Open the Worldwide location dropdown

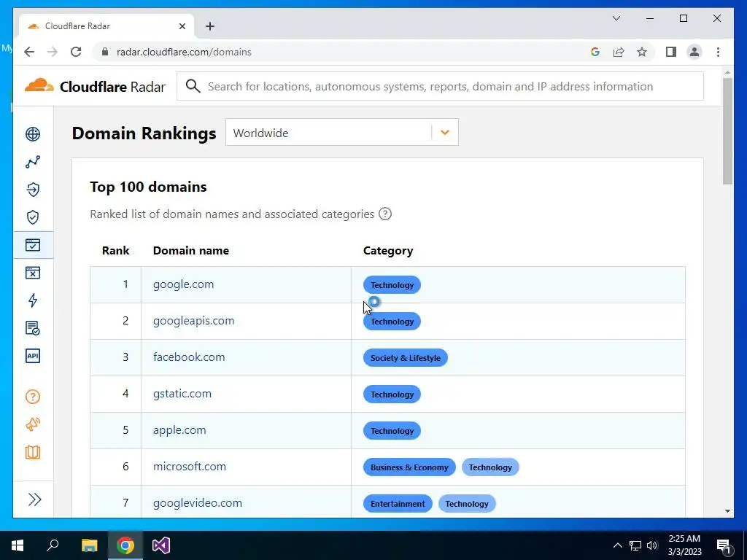tap(341, 133)
